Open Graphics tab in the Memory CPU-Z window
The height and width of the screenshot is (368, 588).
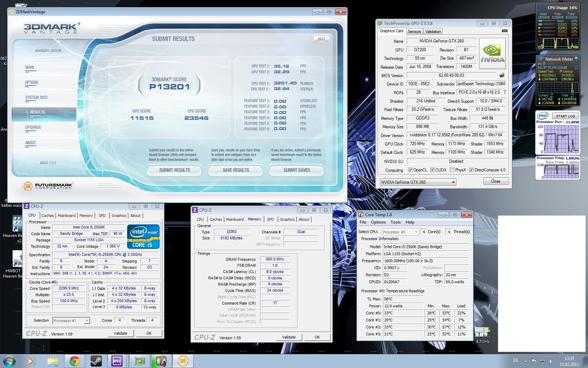click(x=287, y=219)
